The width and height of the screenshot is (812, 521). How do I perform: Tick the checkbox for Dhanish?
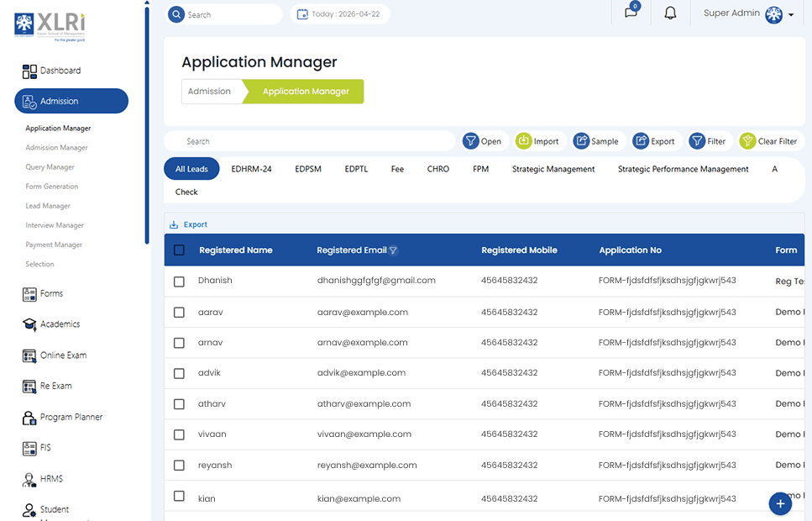coord(179,282)
